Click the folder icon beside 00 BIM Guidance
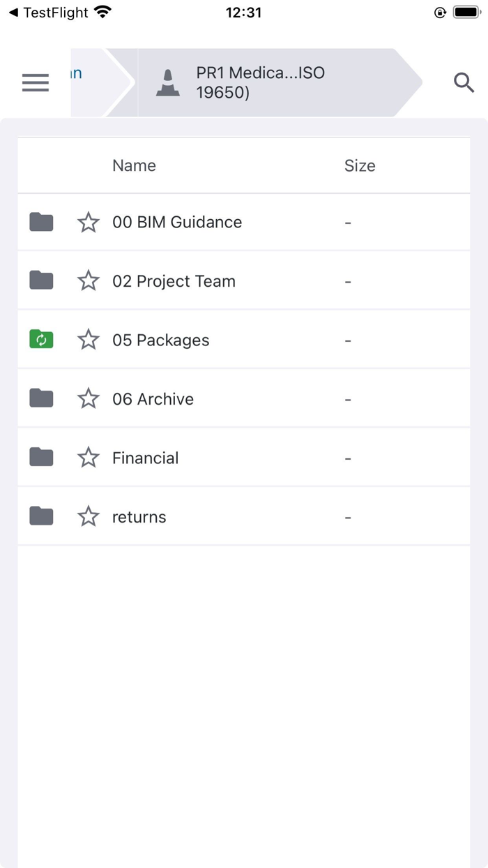 tap(41, 221)
